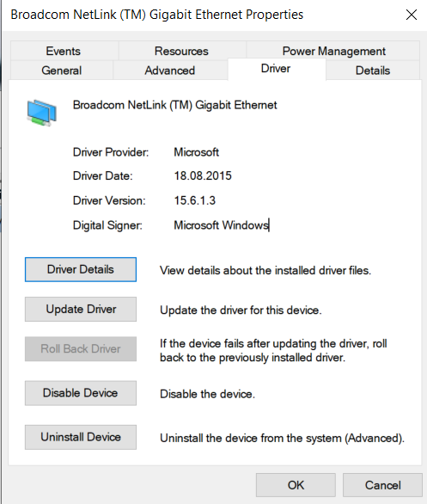Click the Uninstall Device button
Image resolution: width=427 pixels, height=504 pixels.
click(81, 437)
